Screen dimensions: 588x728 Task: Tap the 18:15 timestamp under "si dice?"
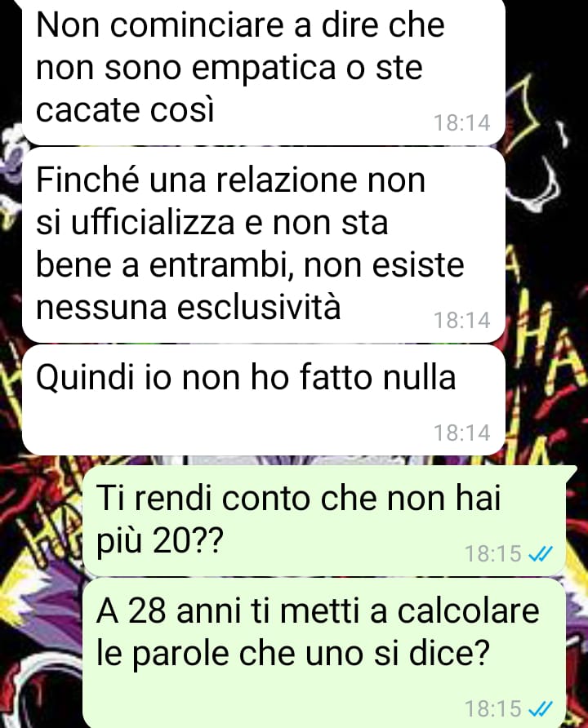[492, 708]
